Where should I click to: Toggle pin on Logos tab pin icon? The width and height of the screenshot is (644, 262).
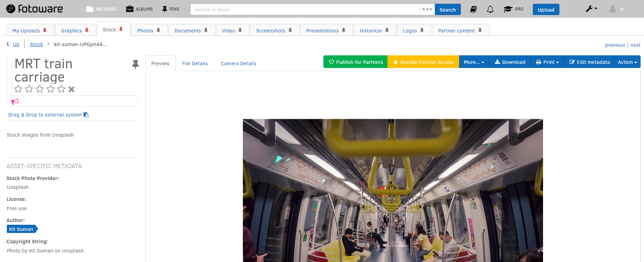(422, 30)
